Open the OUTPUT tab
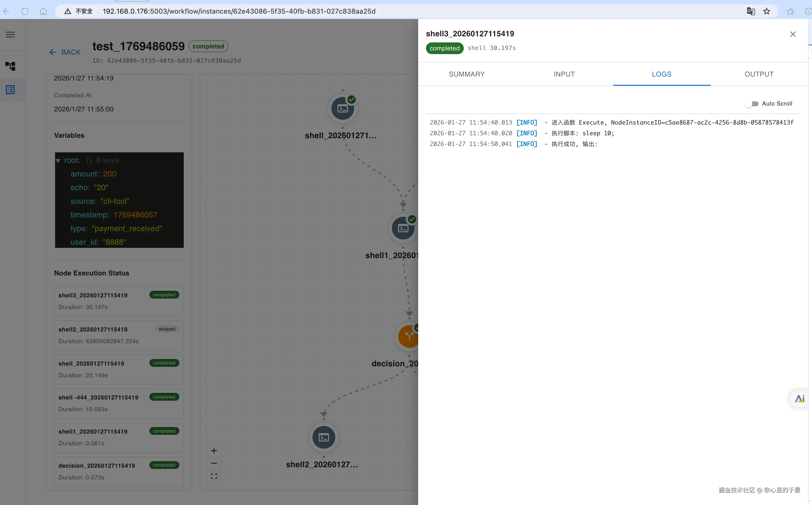Image resolution: width=812 pixels, height=505 pixels. tap(759, 74)
